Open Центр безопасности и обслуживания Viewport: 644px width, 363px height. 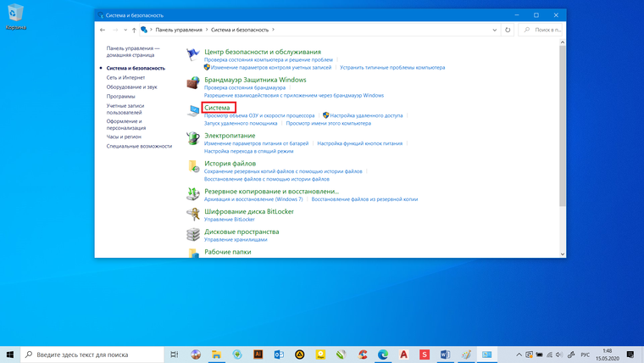pos(263,52)
